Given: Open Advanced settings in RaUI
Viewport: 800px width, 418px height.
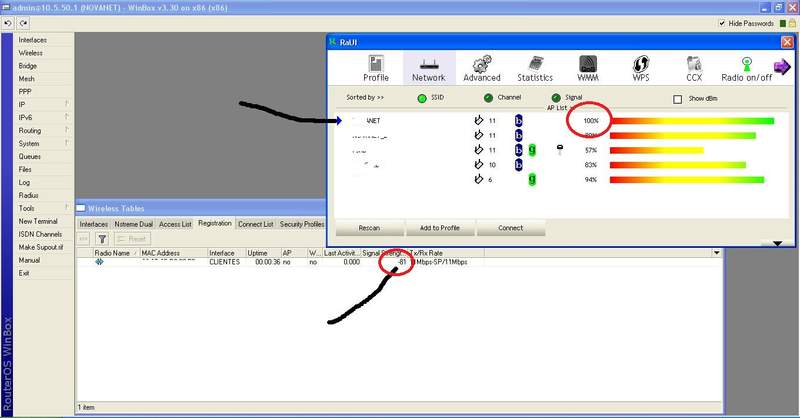Looking at the screenshot, I should pyautogui.click(x=482, y=68).
